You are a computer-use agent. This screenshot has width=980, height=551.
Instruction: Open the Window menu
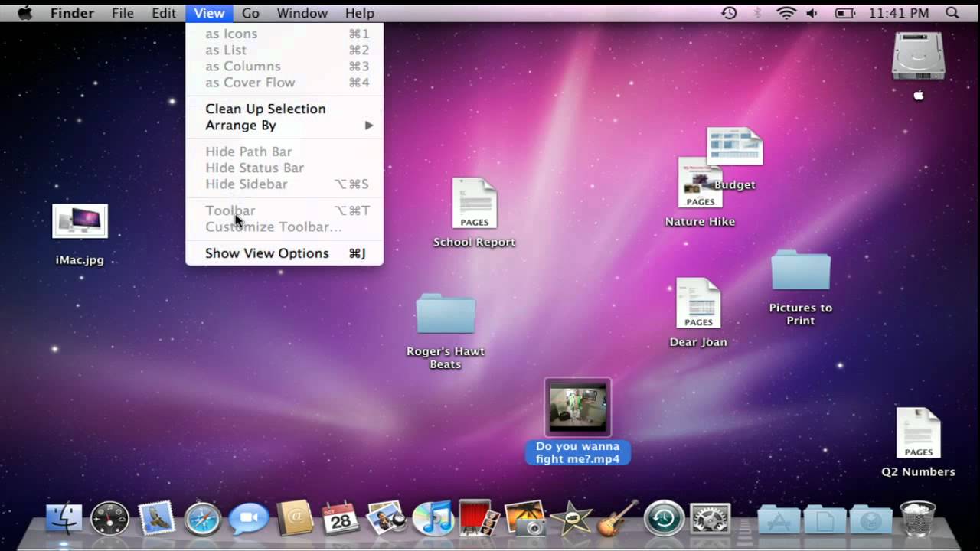[302, 13]
